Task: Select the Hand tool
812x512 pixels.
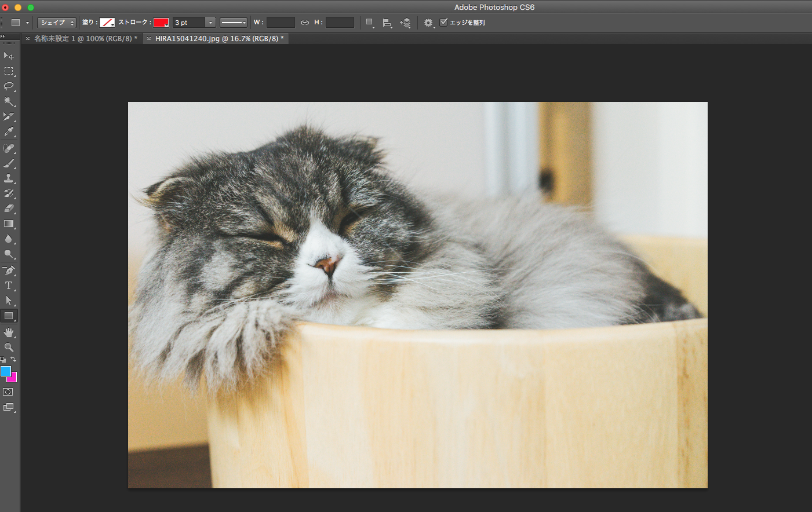Action: click(x=9, y=332)
